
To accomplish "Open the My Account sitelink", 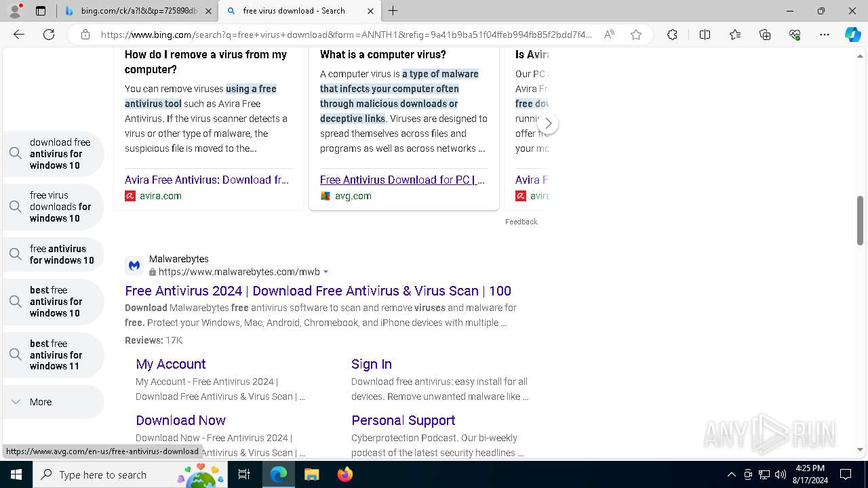I will tap(170, 364).
